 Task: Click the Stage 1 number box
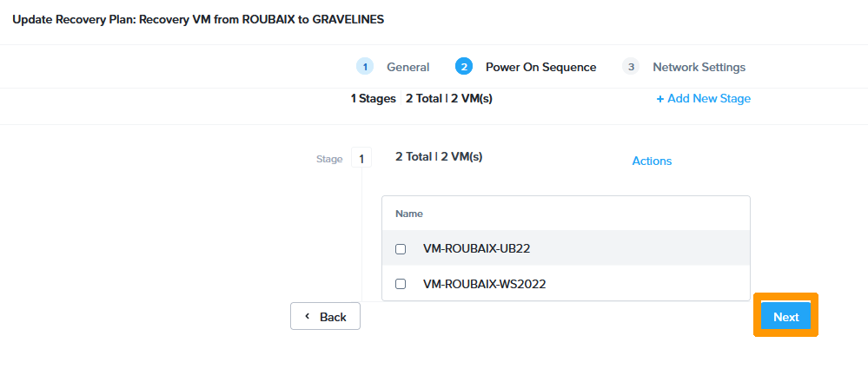tap(361, 159)
